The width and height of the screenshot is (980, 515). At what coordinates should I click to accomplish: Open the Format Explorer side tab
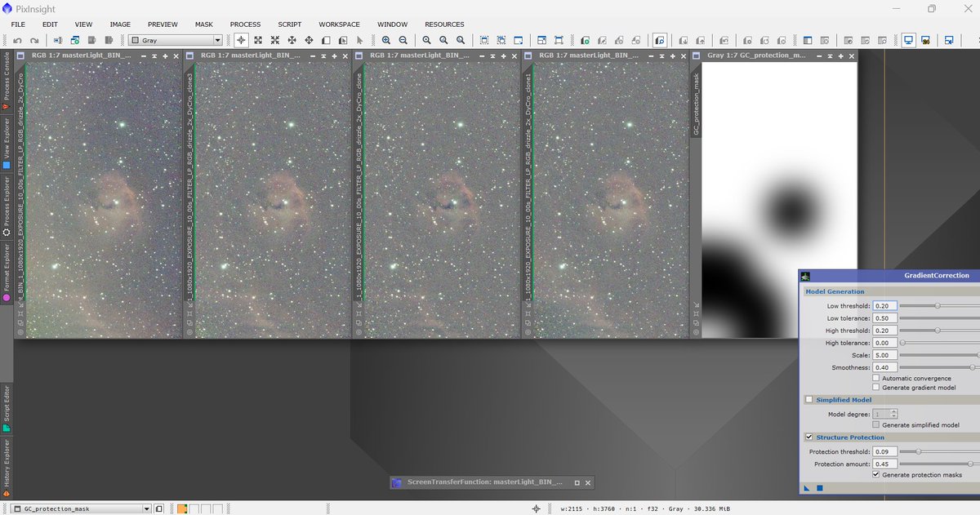click(7, 272)
